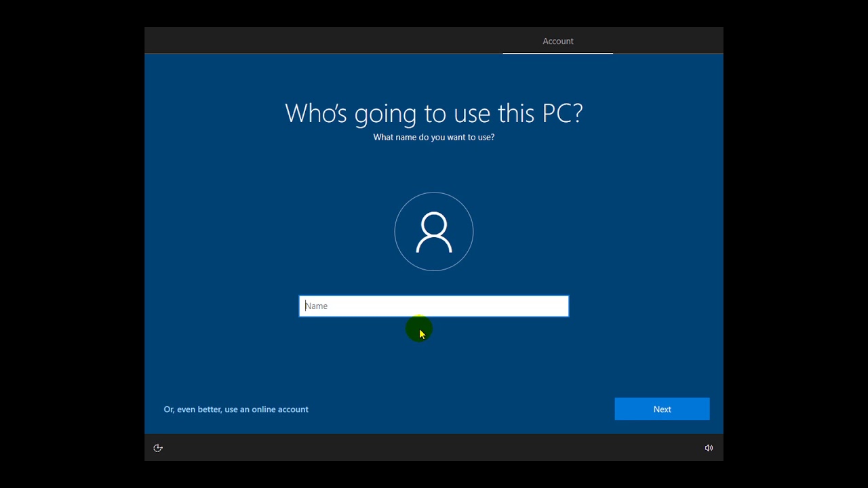The height and width of the screenshot is (488, 868).
Task: Select the Account tab
Action: point(558,41)
